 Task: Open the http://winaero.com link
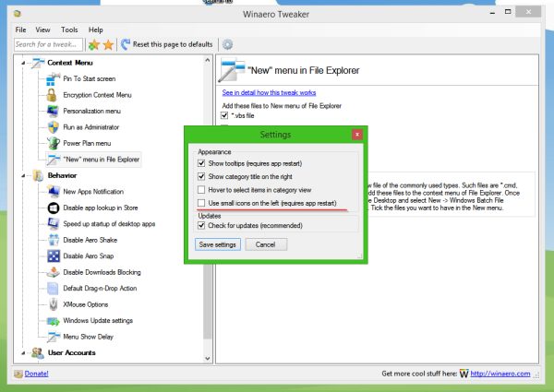500,374
